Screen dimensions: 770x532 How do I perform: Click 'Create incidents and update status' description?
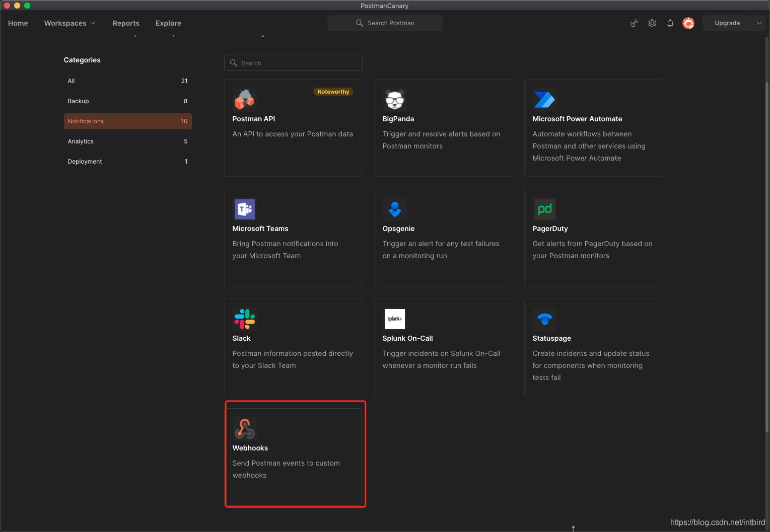[x=591, y=365]
